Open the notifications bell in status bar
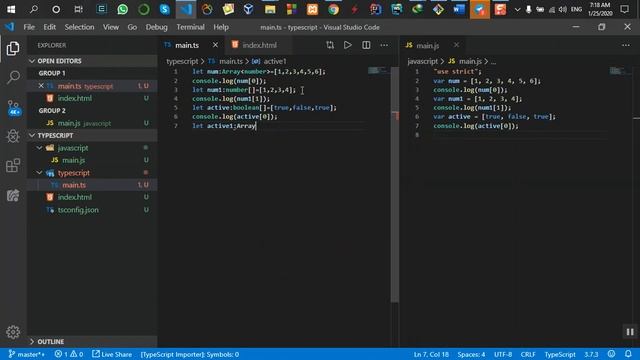Viewport: 640px width, 360px height. pyautogui.click(x=628, y=354)
